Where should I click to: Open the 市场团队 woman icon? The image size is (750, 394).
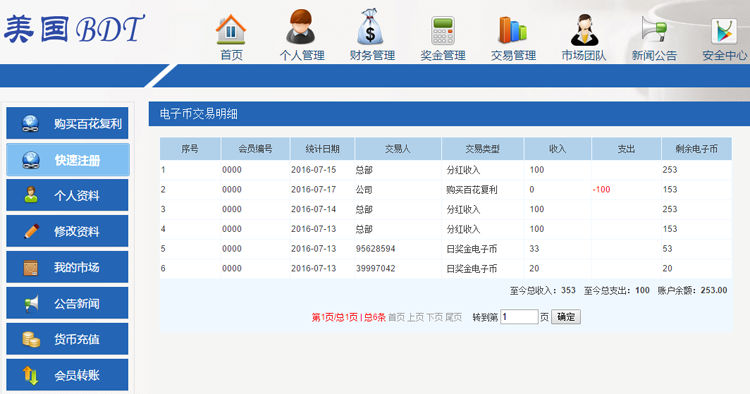click(584, 30)
